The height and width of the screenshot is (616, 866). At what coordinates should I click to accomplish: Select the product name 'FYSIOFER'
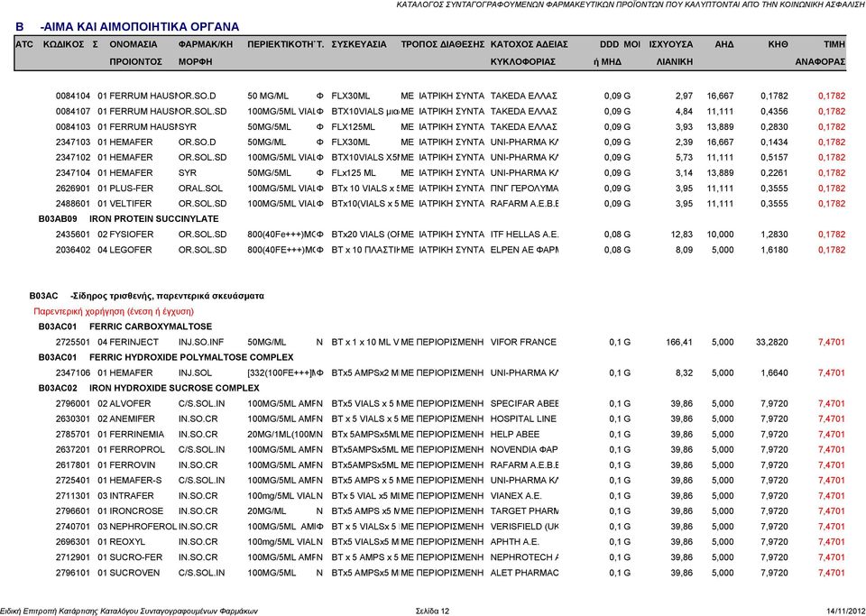click(x=130, y=234)
